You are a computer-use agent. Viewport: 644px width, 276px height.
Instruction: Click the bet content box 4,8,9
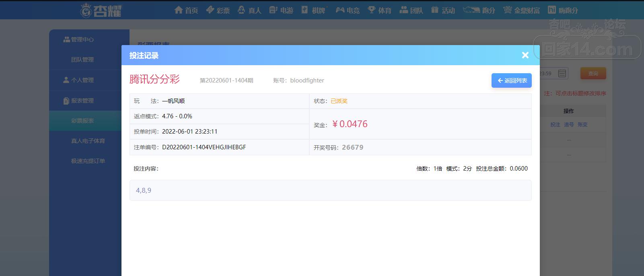[x=330, y=190]
